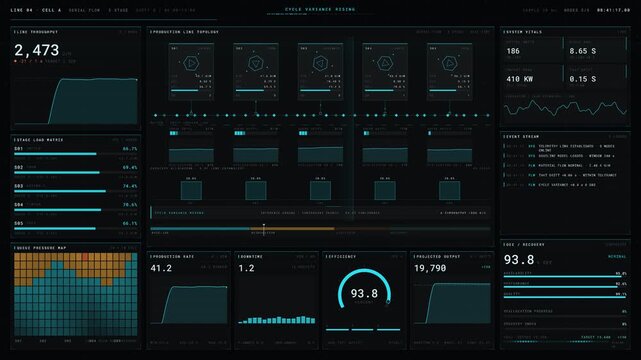Select the Production Line Topology panel title
641x360 pixels.
[185, 32]
